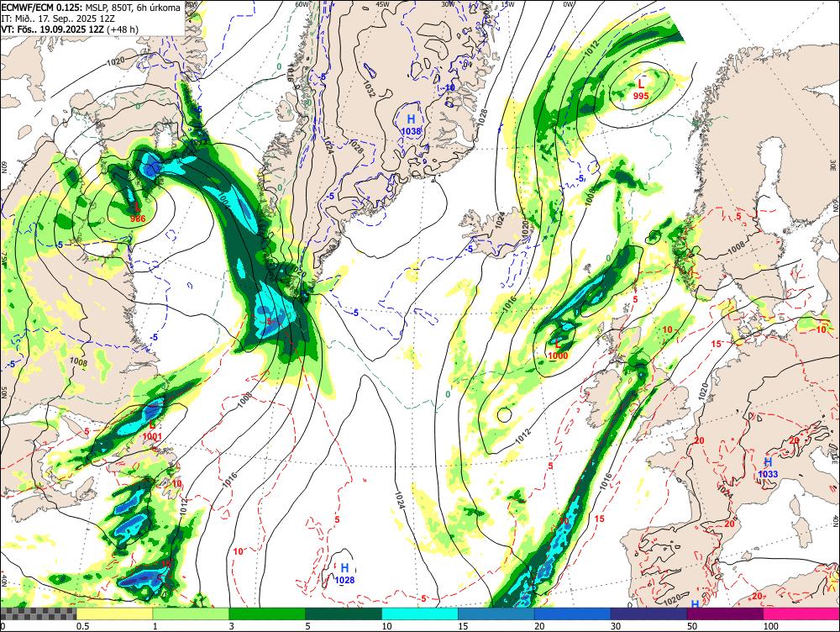Select the H 1028 high marker in the Atlantic
840x632 pixels.
344,573
